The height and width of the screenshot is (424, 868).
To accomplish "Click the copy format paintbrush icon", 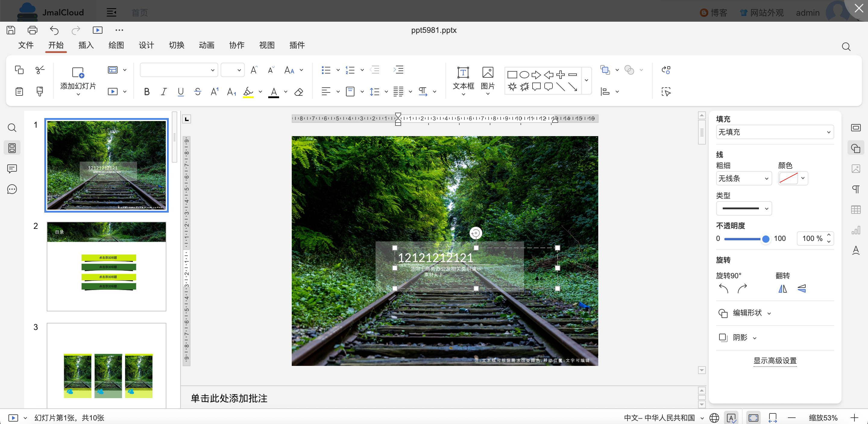I will pos(39,91).
